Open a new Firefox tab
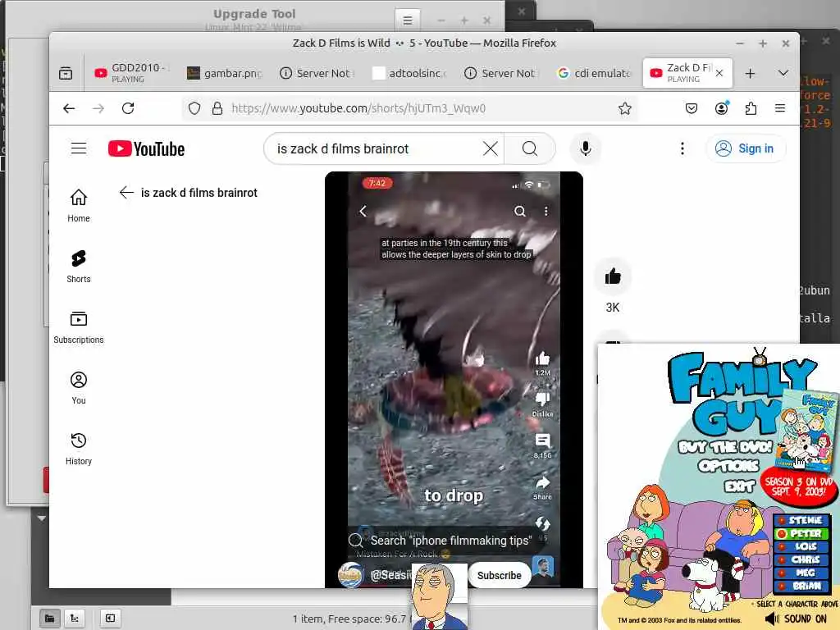Viewport: 840px width, 630px height. 750,73
